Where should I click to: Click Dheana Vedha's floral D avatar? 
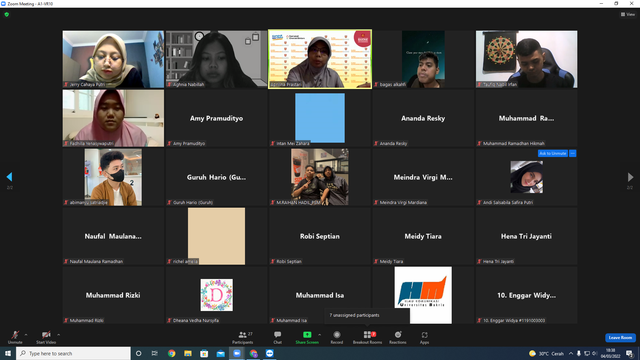[216, 295]
